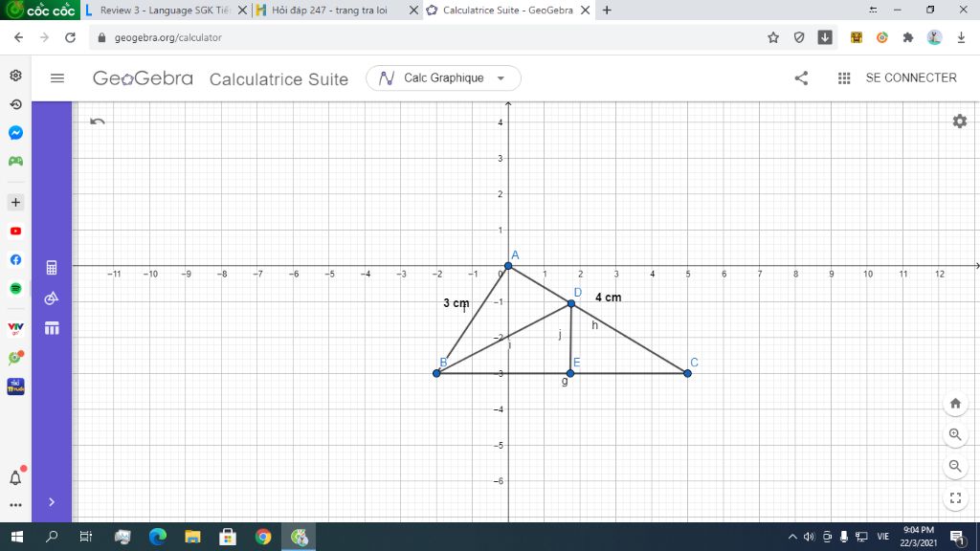Viewport: 980px width, 551px height.
Task: Select the Calculatrice Suite - GeoGebra tab
Action: [x=507, y=10]
